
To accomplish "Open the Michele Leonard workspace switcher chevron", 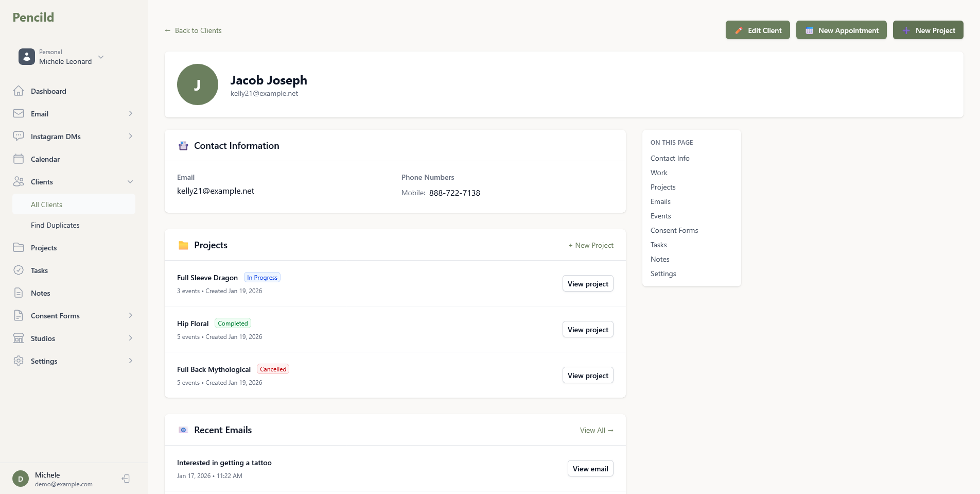I will click(101, 57).
